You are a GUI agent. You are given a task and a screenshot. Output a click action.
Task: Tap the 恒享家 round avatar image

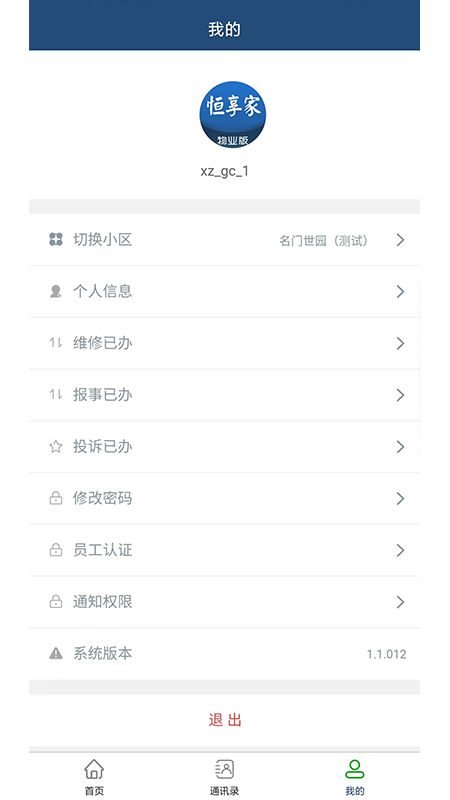233,115
